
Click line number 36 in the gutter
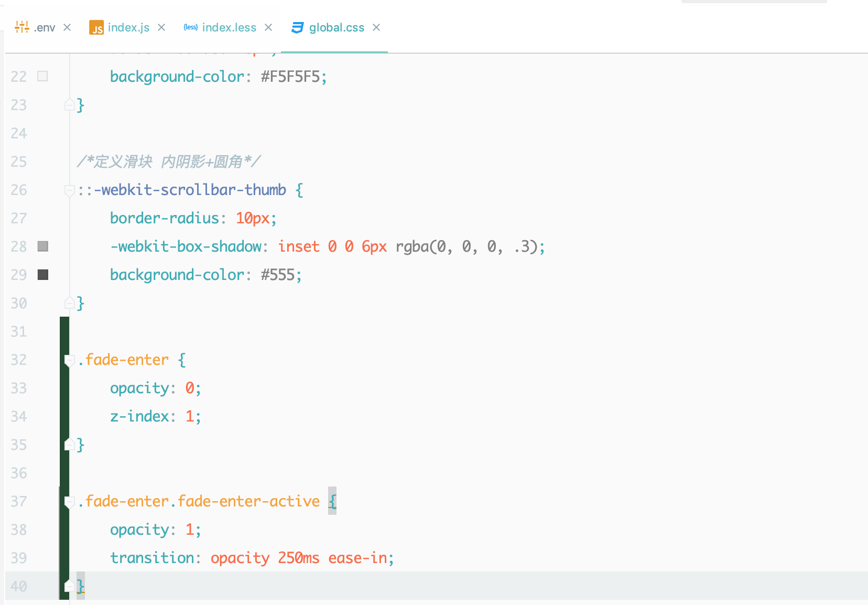(19, 473)
